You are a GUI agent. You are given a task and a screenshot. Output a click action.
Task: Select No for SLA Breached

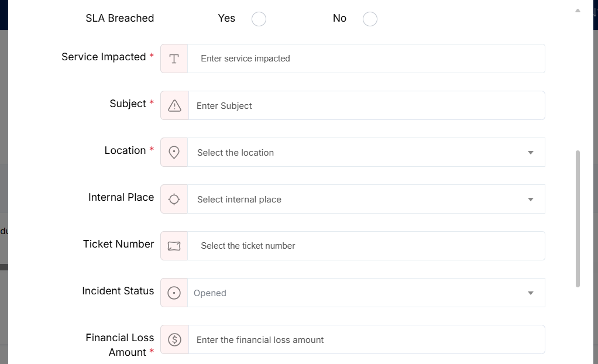[x=370, y=19]
